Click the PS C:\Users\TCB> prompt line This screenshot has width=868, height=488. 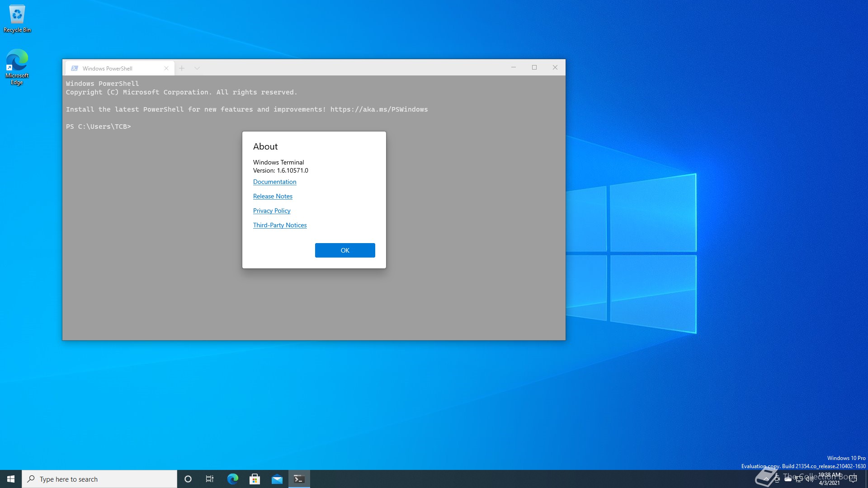click(98, 127)
